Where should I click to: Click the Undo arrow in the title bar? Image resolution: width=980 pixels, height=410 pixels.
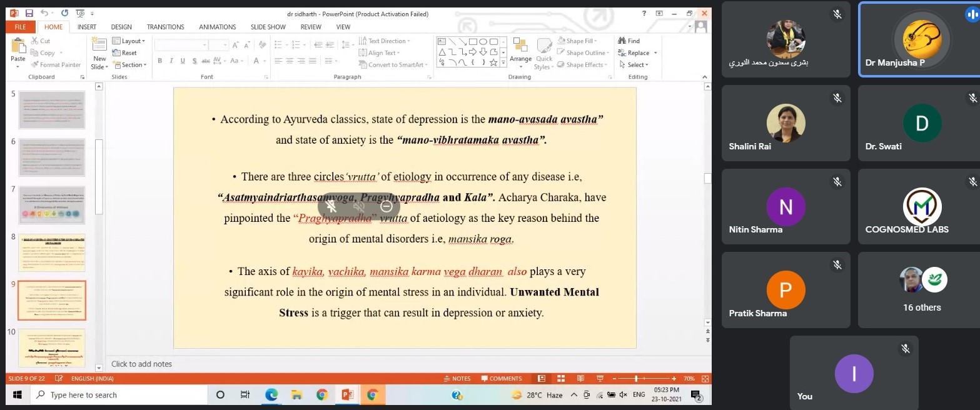pos(44,12)
